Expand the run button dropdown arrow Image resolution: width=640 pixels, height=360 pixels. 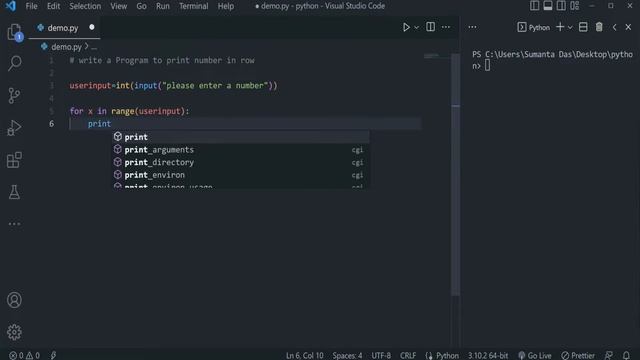(416, 28)
